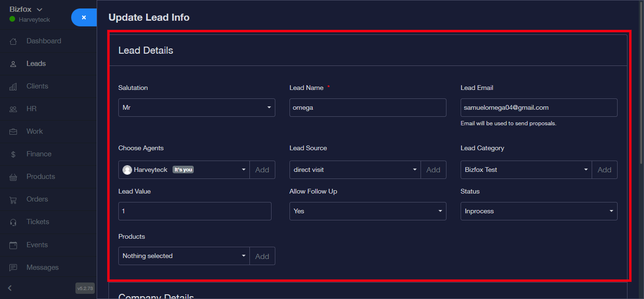Viewport: 644px width, 299px height.
Task: Go to Messages in the sidebar
Action: [42, 267]
